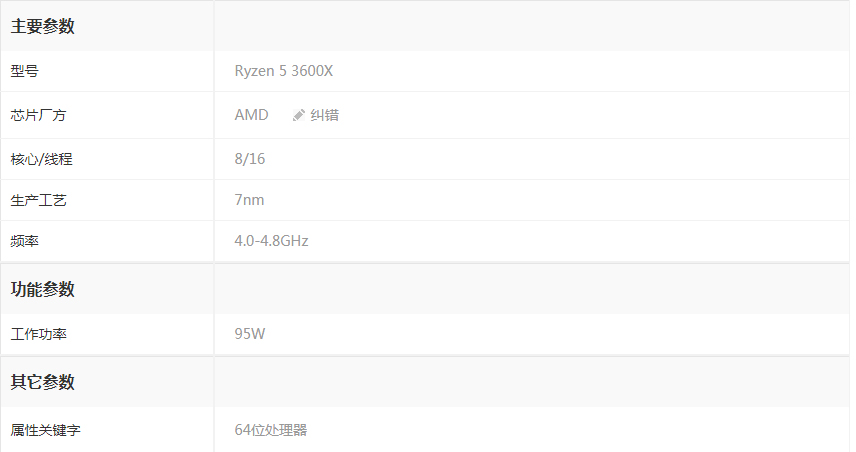
Task: Click the 95W power value
Action: tap(249, 334)
